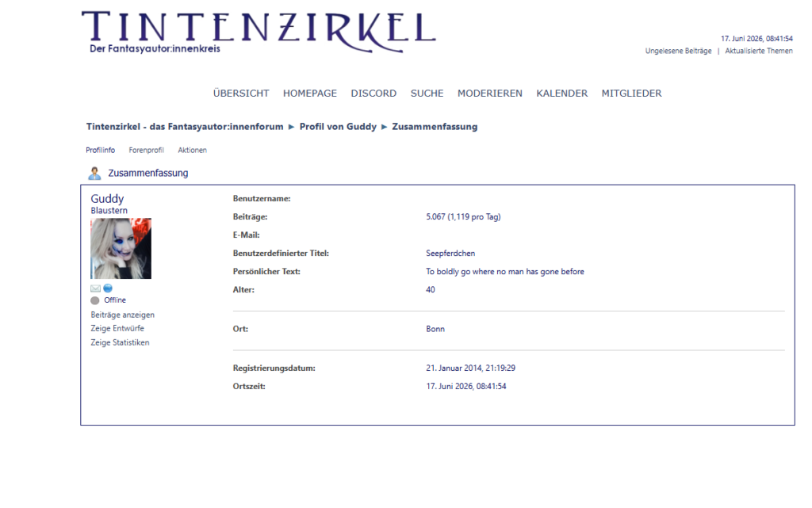Click the Registrierungsdatum label
The width and height of the screenshot is (812, 508).
click(274, 369)
